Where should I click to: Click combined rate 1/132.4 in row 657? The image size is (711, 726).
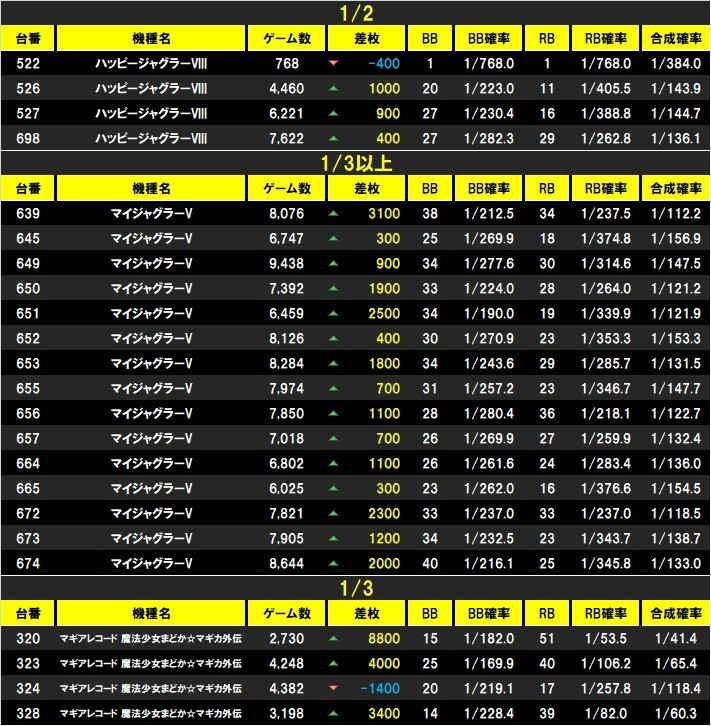(676, 438)
